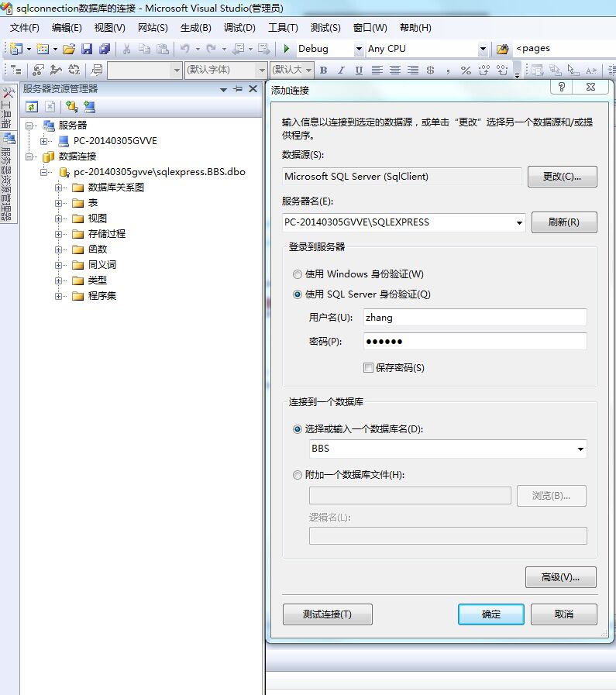The height and width of the screenshot is (695, 616).
Task: Click the align right icon
Action: (x=412, y=70)
